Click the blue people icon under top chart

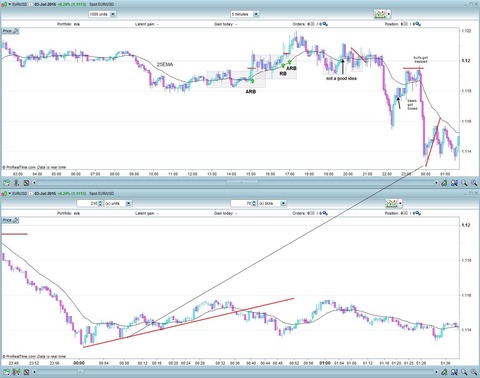(454, 183)
